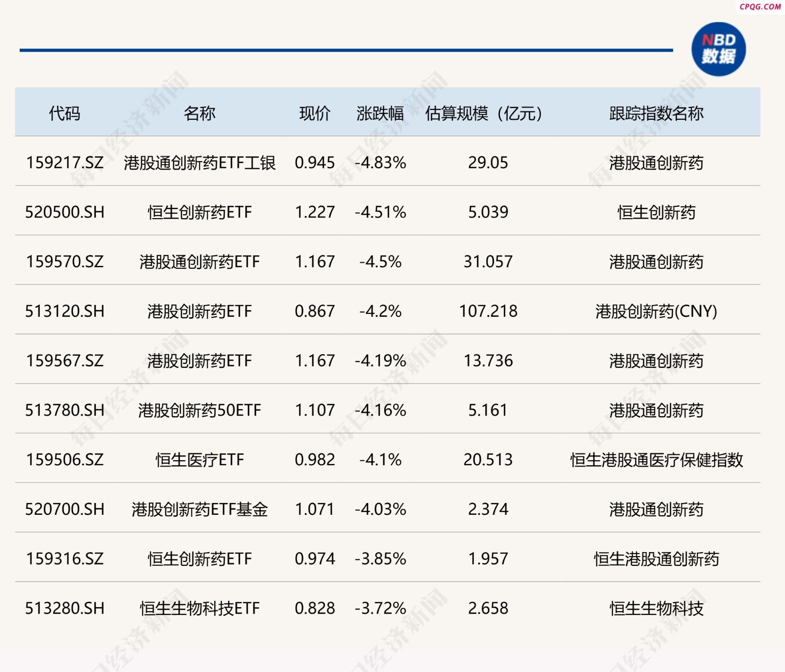This screenshot has width=785, height=672.
Task: Click the 涨跌幅 column header
Action: pos(380,113)
